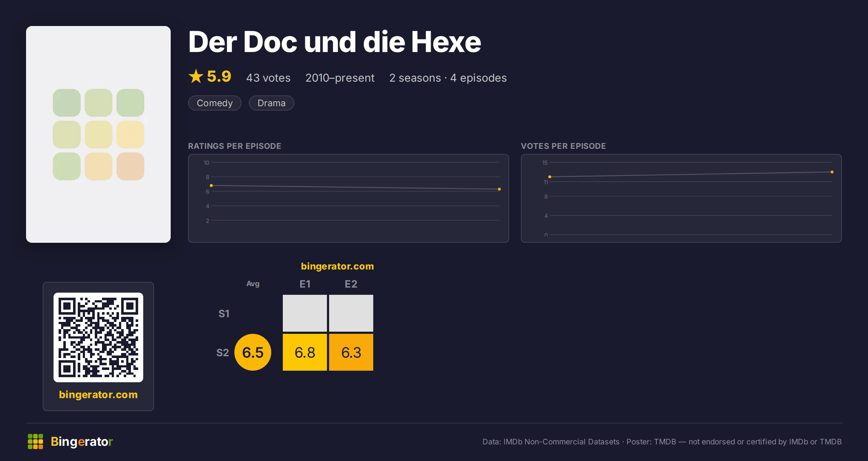868x461 pixels.
Task: Click the Bingerator brand name
Action: click(x=82, y=441)
